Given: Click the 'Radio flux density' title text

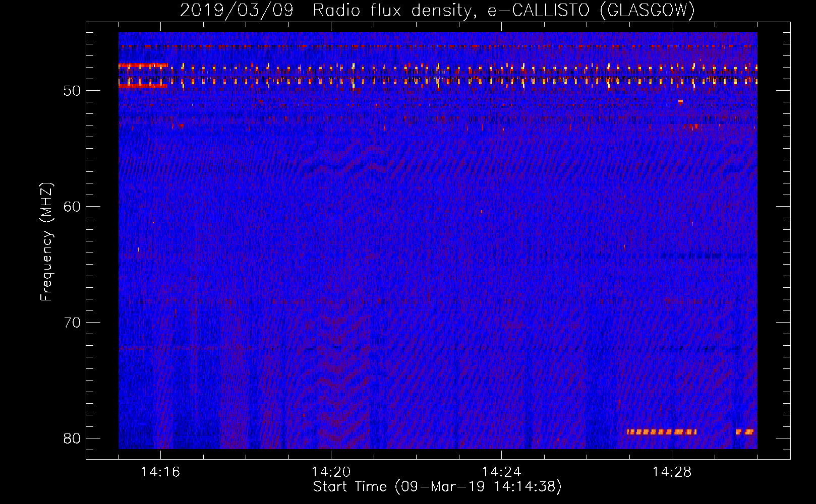Looking at the screenshot, I should [x=394, y=10].
